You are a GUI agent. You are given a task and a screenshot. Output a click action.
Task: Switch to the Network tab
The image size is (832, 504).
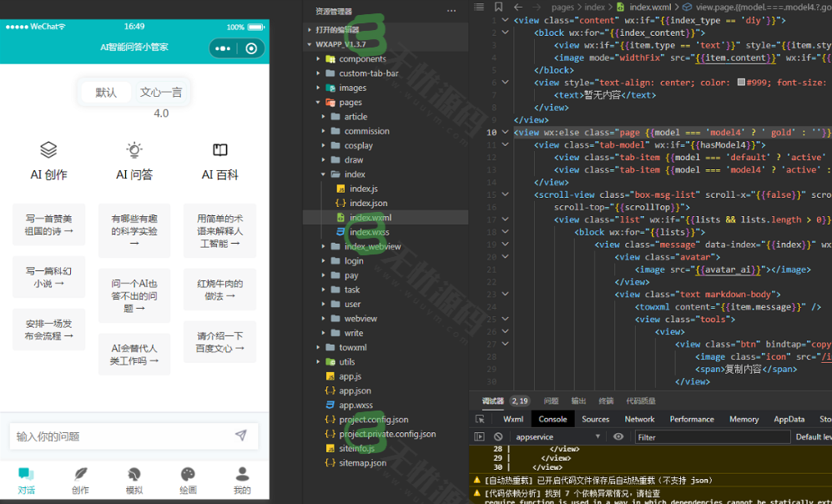(x=639, y=419)
